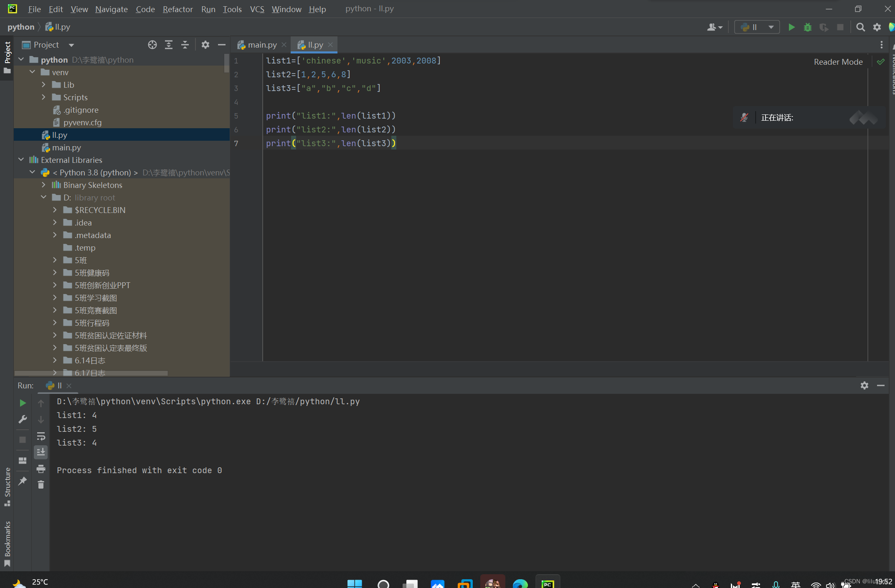Open PyCharm from the Windows taskbar
The height and width of the screenshot is (588, 895).
(x=547, y=583)
